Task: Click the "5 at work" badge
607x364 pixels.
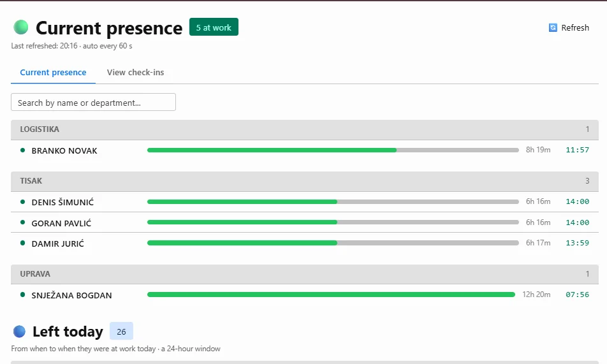Action: coord(214,27)
